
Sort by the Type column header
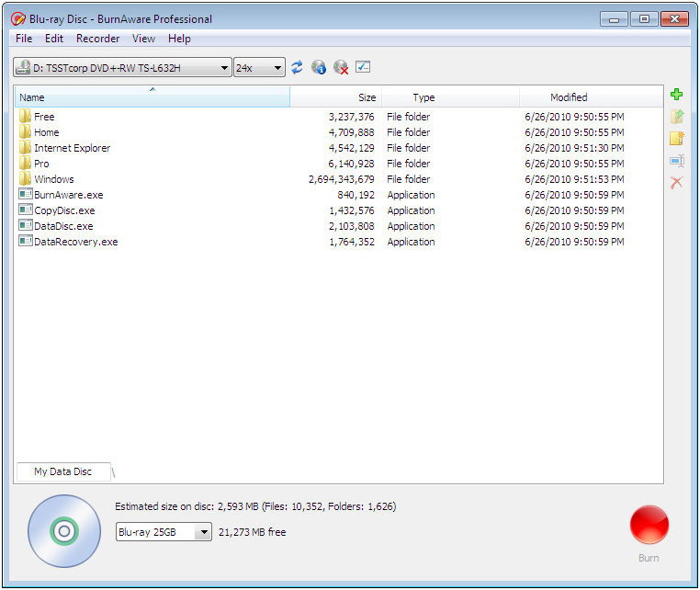coord(450,96)
